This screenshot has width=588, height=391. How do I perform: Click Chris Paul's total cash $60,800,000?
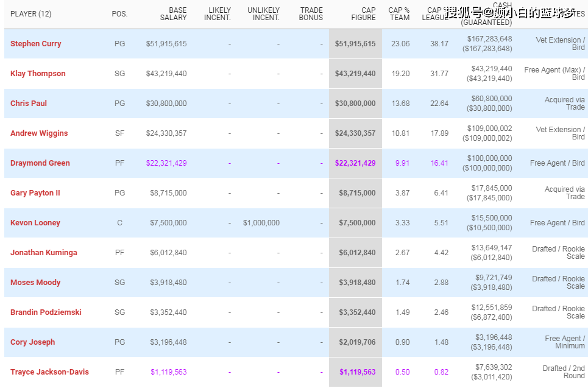[x=492, y=99]
